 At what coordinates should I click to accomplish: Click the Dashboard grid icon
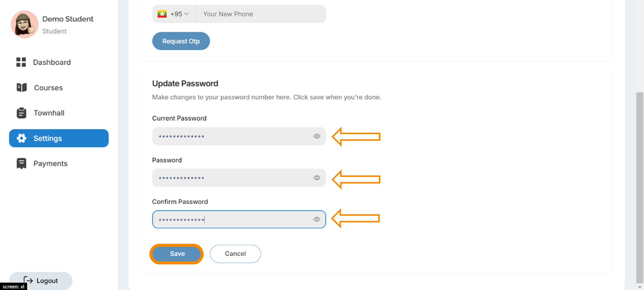click(x=21, y=62)
